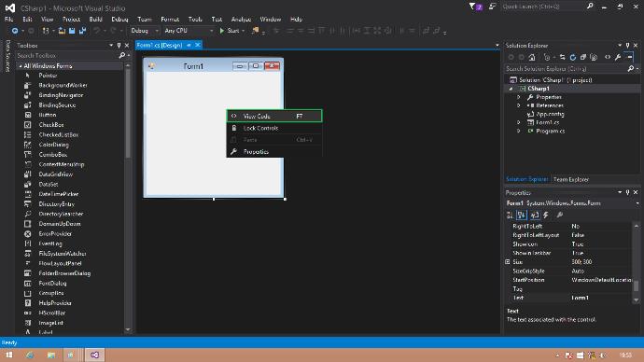This screenshot has width=644, height=362.
Task: Switch to the Team Explorer tab
Action: coord(571,179)
